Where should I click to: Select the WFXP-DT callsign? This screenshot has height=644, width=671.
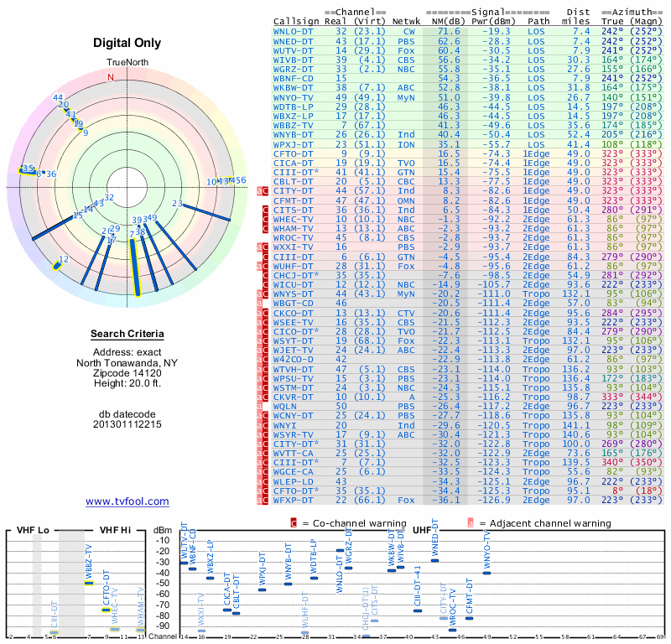(293, 500)
